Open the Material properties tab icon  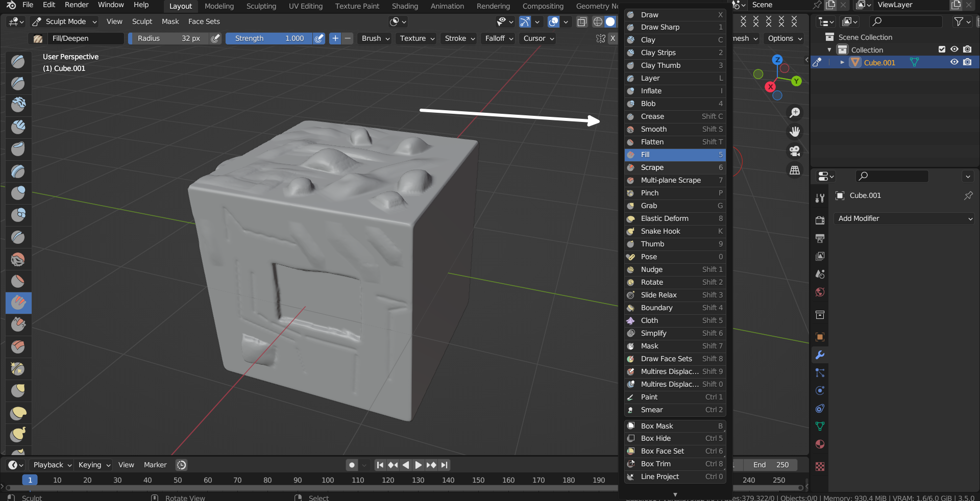coord(820,444)
